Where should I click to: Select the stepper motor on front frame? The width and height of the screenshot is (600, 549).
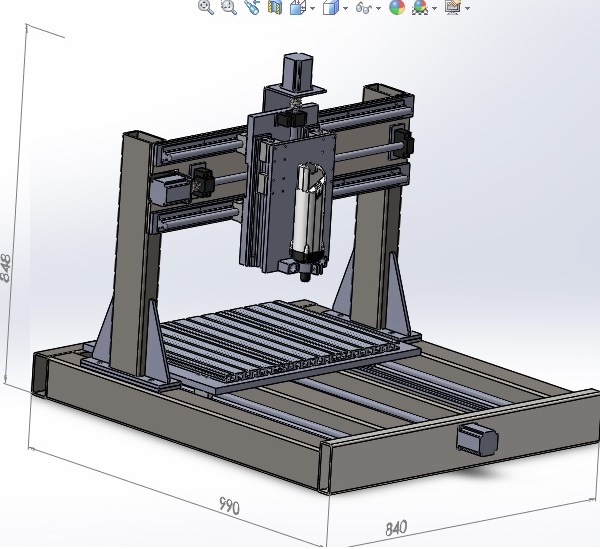tap(478, 440)
